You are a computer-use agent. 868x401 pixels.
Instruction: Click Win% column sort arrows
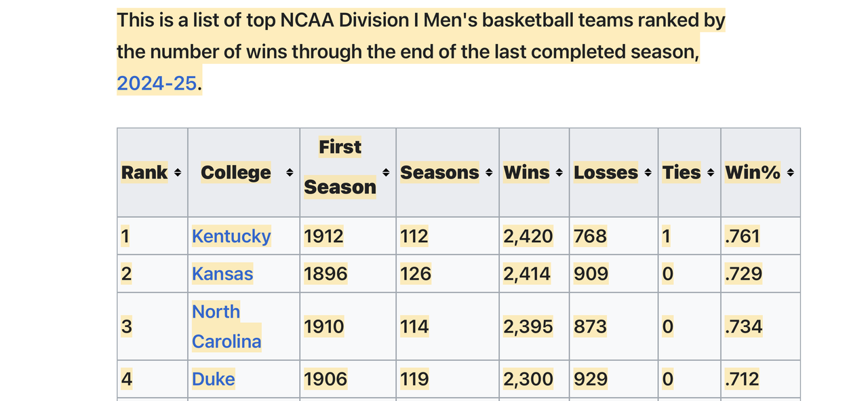coord(790,173)
